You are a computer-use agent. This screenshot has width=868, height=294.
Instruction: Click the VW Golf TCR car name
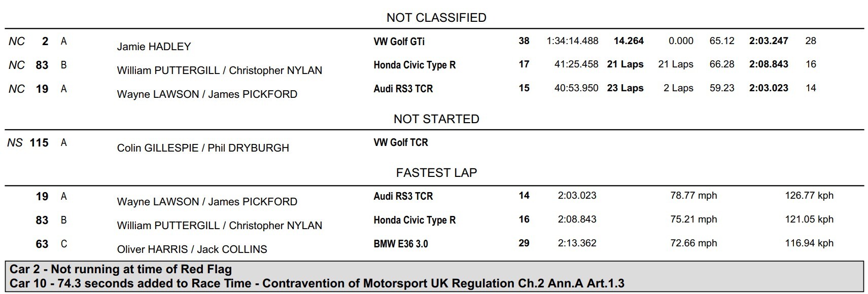(401, 143)
